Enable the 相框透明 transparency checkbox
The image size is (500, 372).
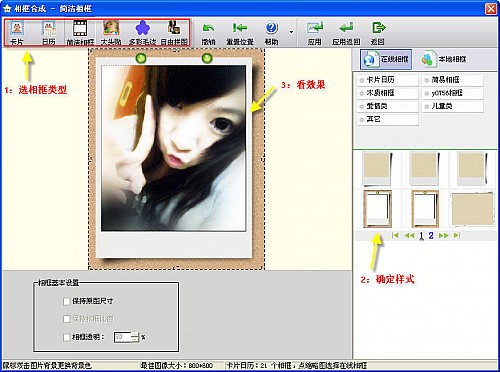66,337
